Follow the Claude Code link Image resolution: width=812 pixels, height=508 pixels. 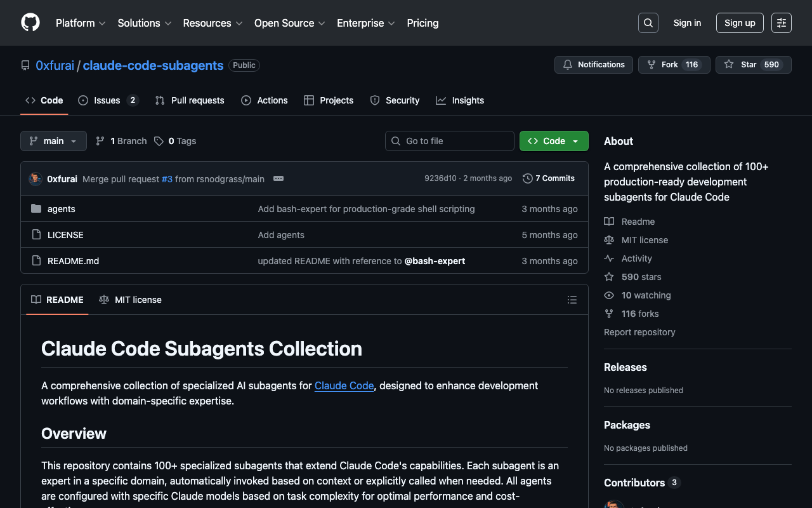(x=344, y=385)
